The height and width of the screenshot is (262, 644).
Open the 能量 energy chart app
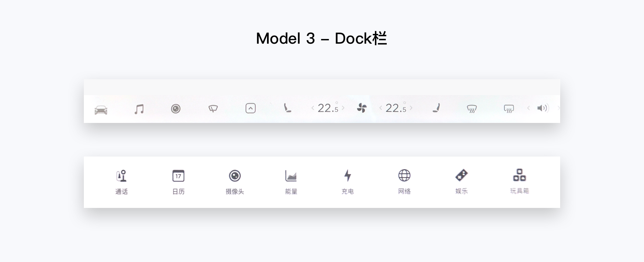point(291,182)
